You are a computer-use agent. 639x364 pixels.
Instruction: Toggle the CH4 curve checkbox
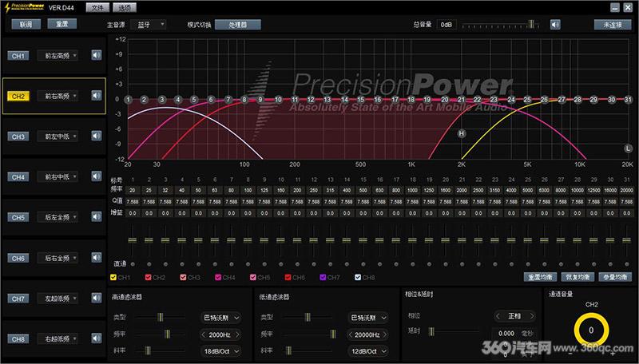(218, 277)
